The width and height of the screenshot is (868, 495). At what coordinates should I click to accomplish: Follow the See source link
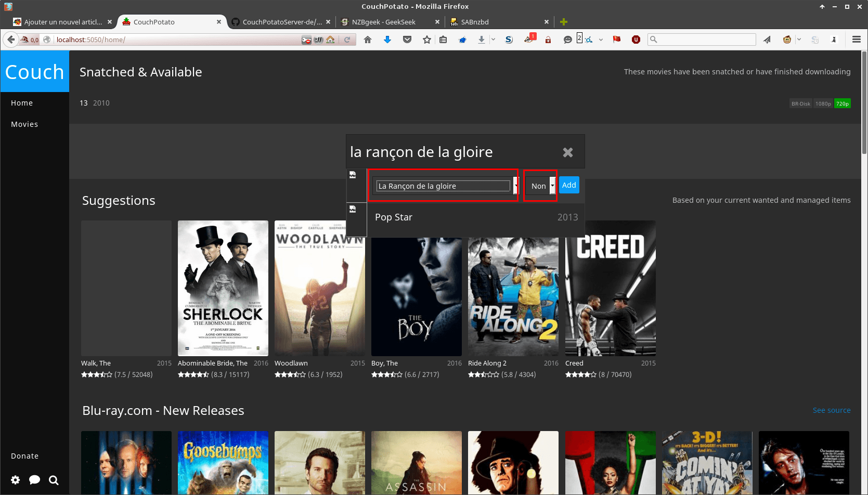[x=832, y=410]
